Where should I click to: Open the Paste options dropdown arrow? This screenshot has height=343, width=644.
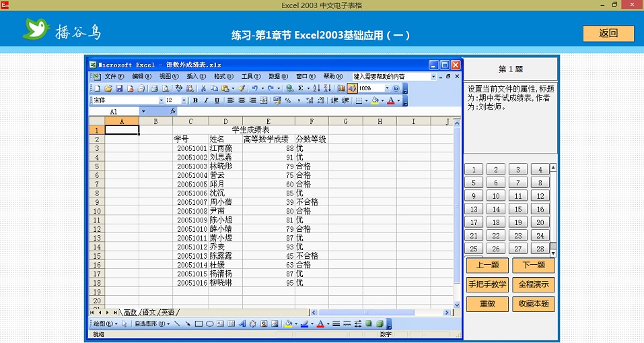click(233, 88)
